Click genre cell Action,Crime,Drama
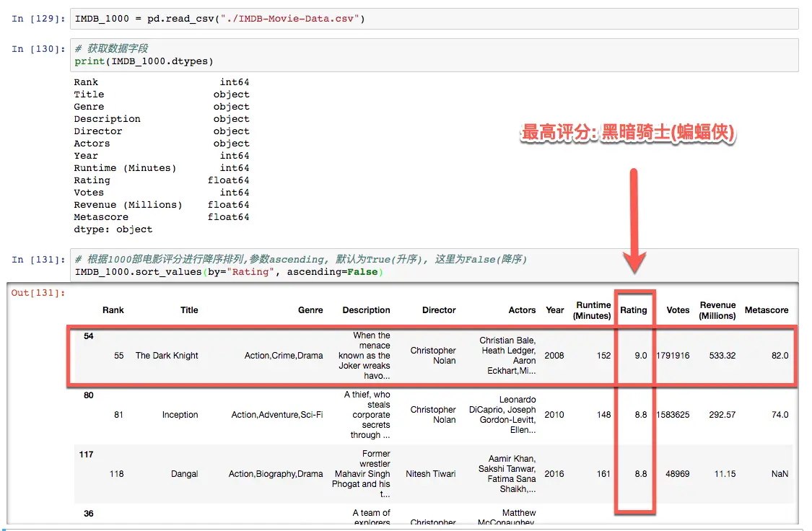812x531 pixels. [x=283, y=356]
